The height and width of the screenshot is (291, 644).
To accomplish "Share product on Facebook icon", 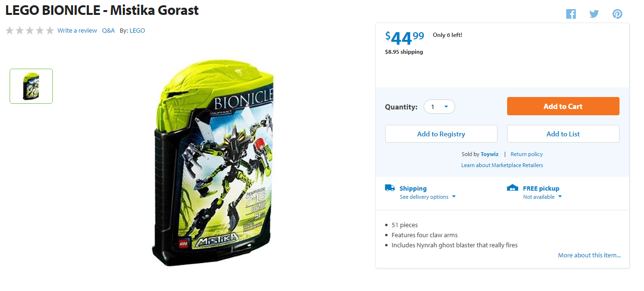I will pos(571,14).
